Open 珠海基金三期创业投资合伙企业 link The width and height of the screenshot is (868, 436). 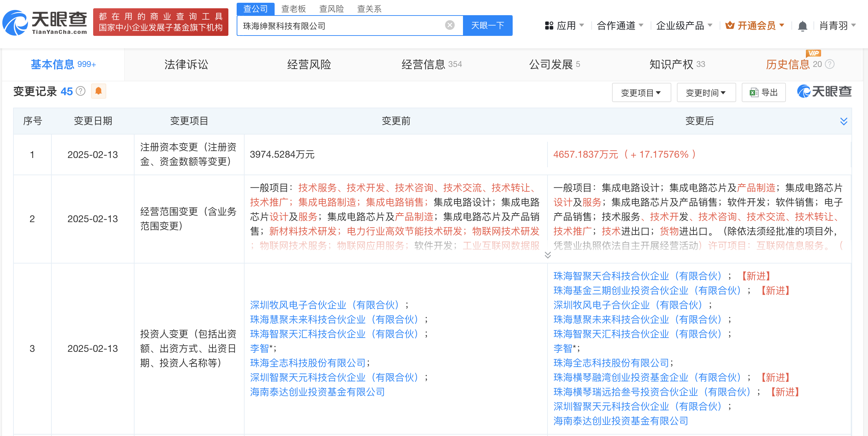(x=647, y=290)
